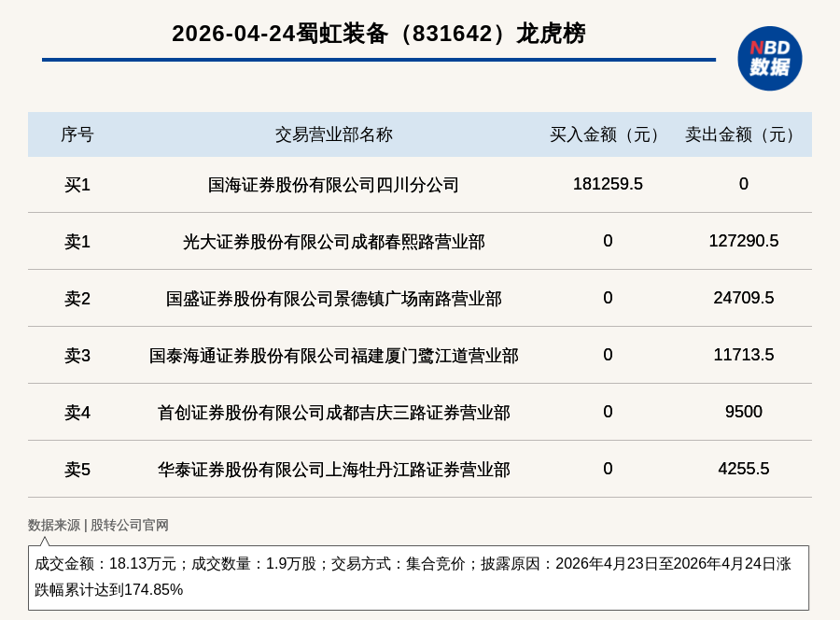Click the 买1 sequence cell
Viewport: 840px width, 620px height.
(x=77, y=185)
